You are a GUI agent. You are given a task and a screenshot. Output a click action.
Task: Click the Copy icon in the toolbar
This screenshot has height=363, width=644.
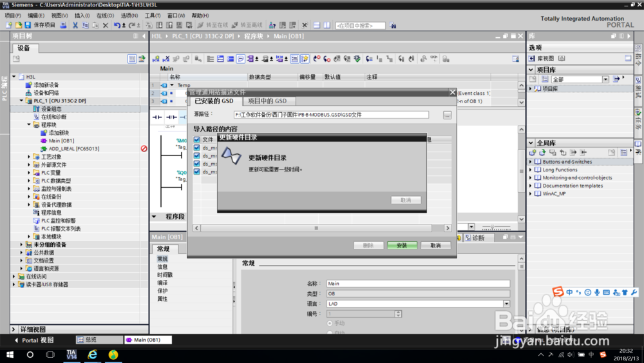(86, 25)
